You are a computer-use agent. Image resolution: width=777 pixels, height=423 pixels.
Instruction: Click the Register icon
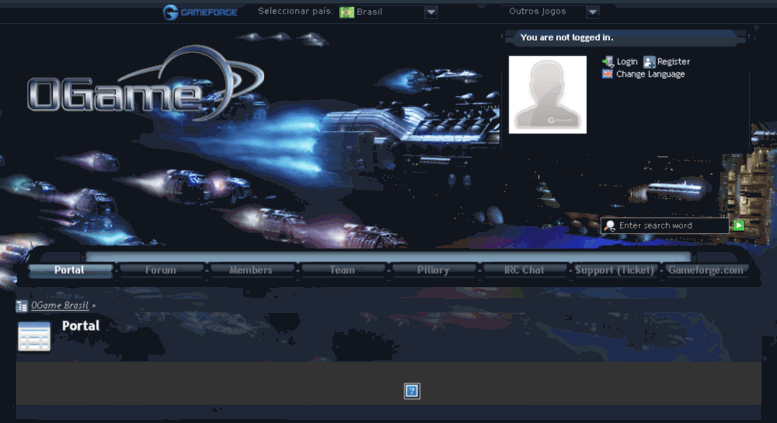(649, 61)
